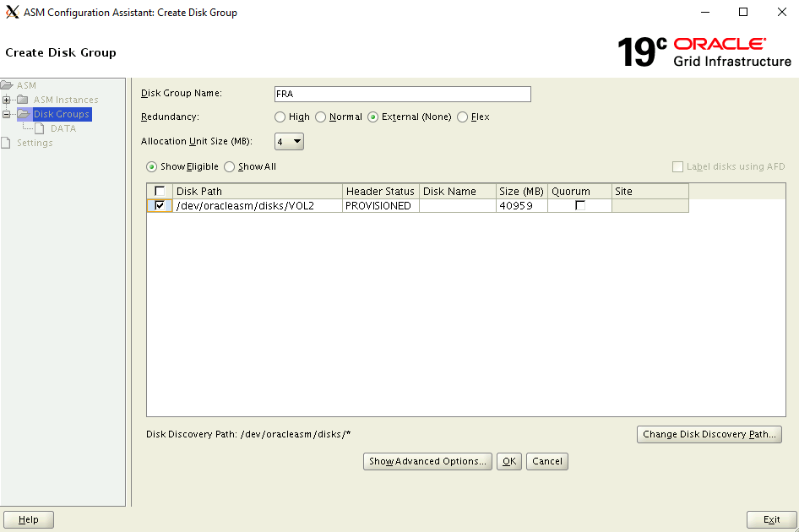The width and height of the screenshot is (799, 532).
Task: Collapse the Disk Groups tree node
Action: point(6,114)
